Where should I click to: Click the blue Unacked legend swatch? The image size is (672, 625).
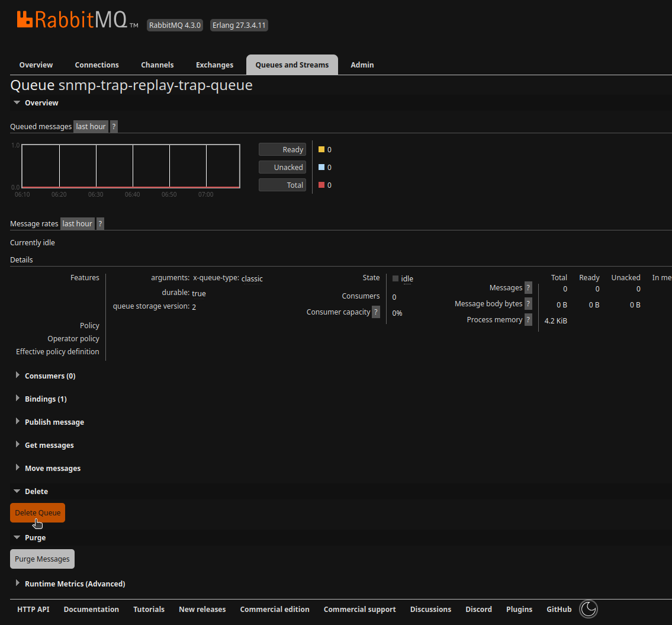tap(321, 167)
